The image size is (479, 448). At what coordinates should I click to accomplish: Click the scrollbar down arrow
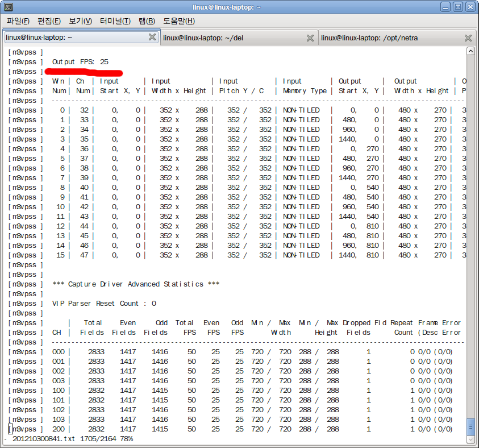pos(470,439)
